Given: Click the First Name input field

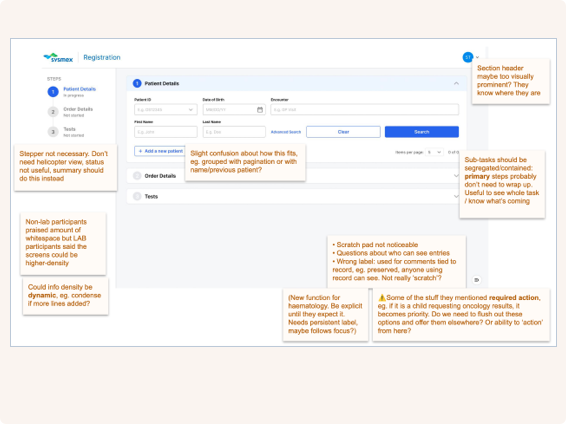Looking at the screenshot, I should click(x=166, y=132).
